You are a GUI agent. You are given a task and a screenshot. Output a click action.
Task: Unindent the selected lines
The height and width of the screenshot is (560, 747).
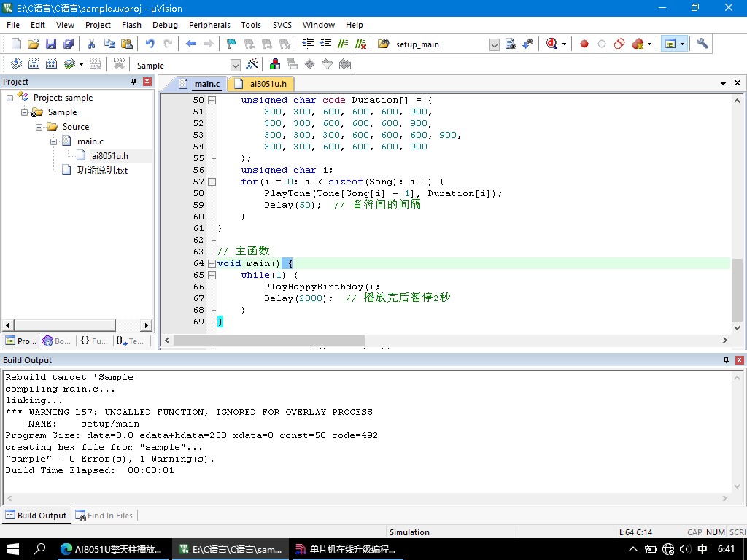click(x=325, y=44)
